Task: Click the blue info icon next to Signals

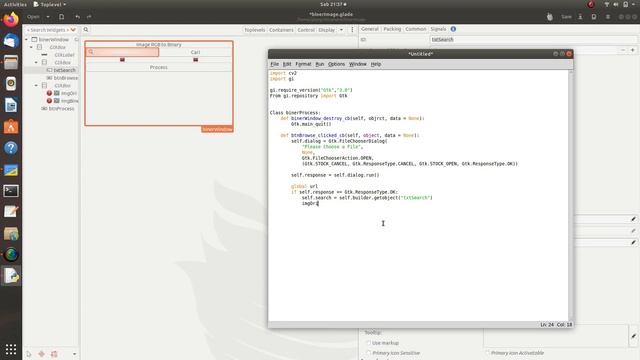Action: point(453,29)
